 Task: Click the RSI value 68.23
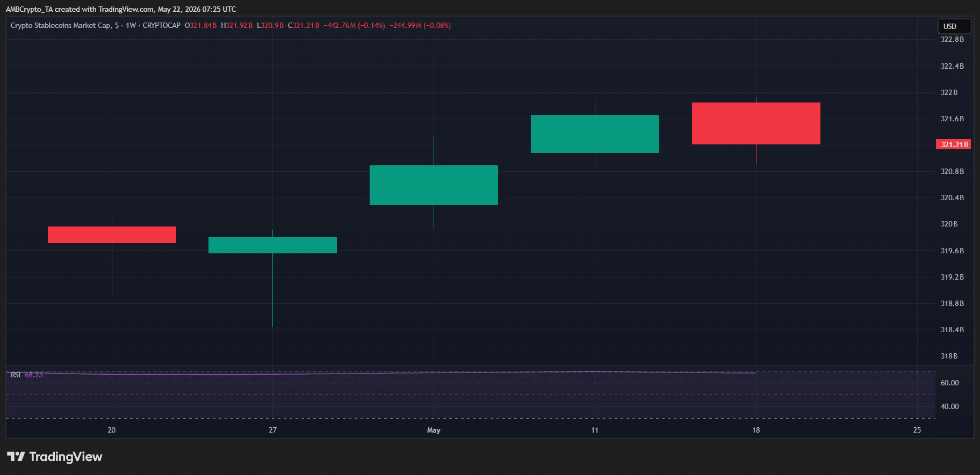33,375
